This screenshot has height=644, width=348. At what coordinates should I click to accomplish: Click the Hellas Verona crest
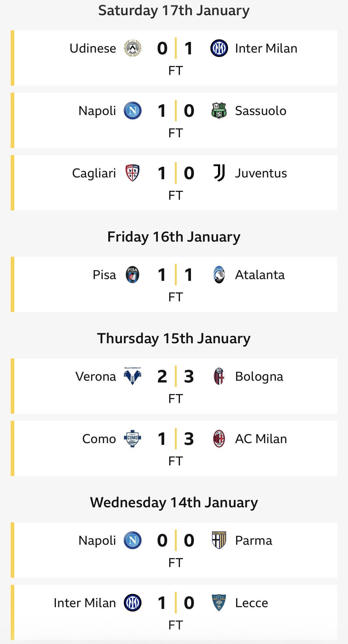tap(132, 376)
